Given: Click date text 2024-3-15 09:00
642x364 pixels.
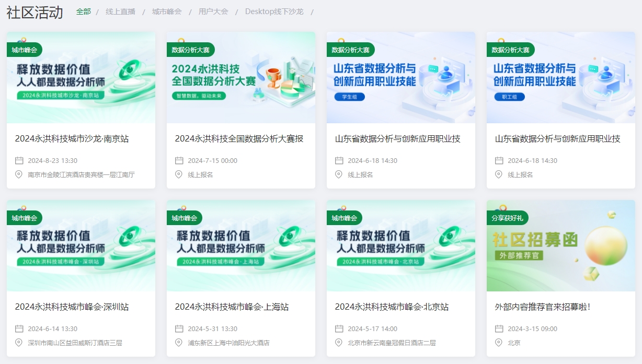Looking at the screenshot, I should [x=533, y=329].
